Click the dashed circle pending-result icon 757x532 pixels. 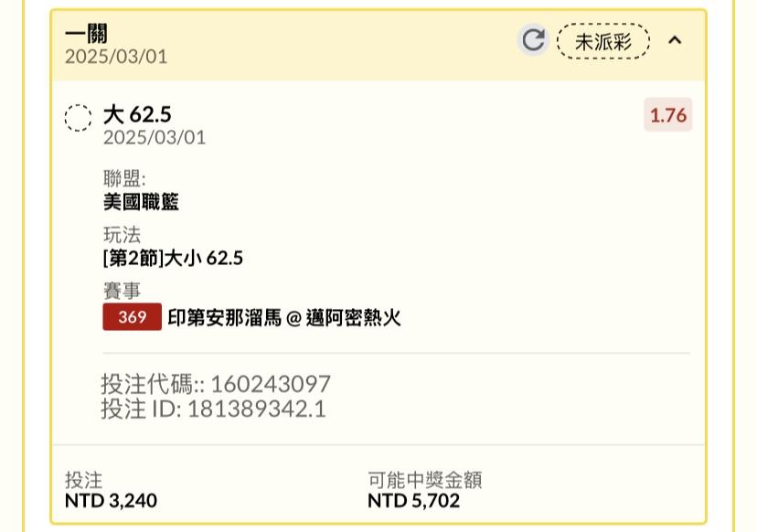(x=79, y=118)
